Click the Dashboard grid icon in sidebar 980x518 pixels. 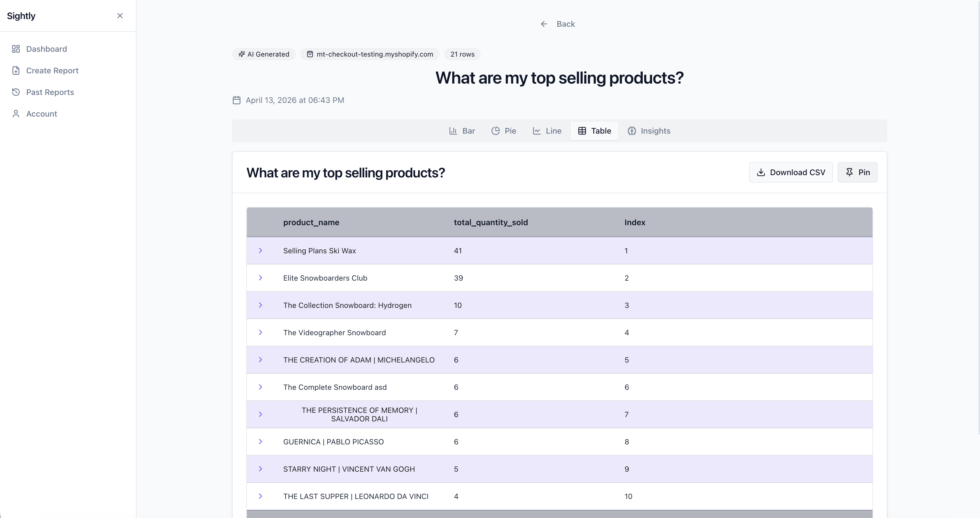(16, 49)
